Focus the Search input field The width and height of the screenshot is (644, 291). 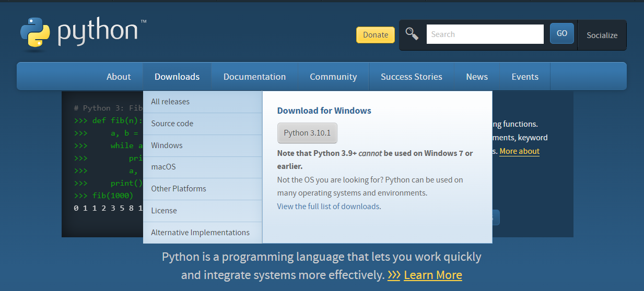pyautogui.click(x=485, y=34)
